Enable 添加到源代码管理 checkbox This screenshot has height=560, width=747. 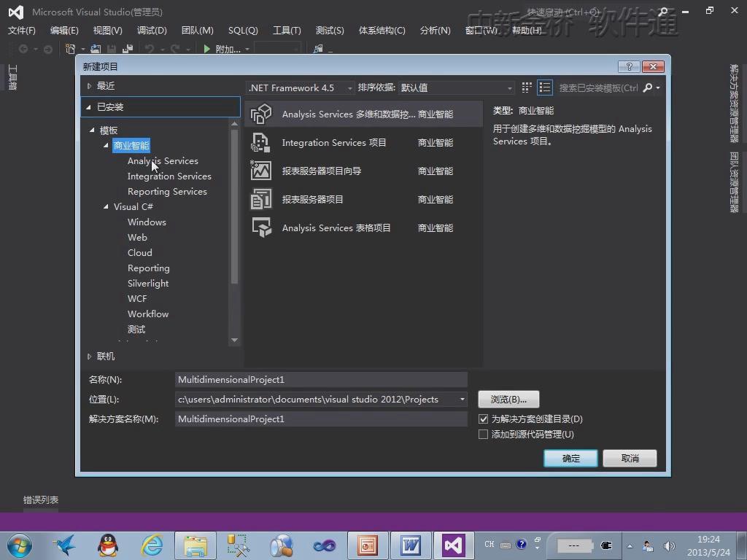pyautogui.click(x=483, y=435)
